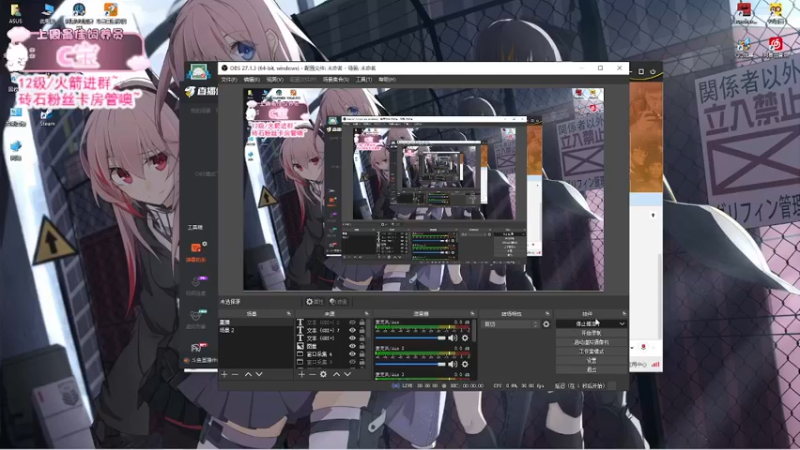Open the orange danmaku assistant tool in sidebar
800x450 pixels.
tap(196, 252)
